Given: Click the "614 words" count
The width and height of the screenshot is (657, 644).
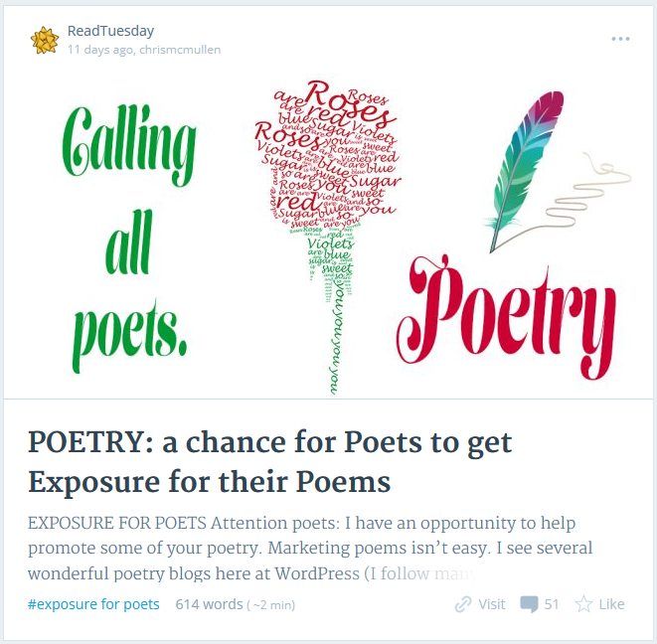Looking at the screenshot, I should (209, 604).
